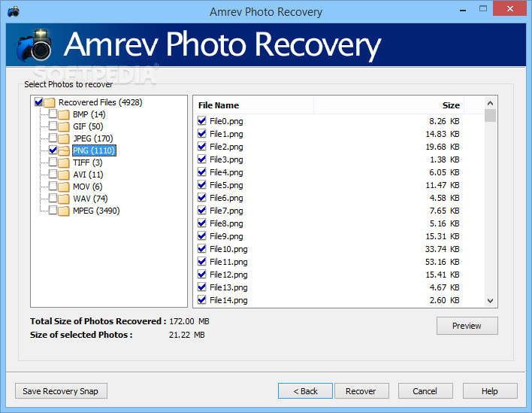
Task: Check the MPEG (3490) checkbox
Action: (x=53, y=210)
